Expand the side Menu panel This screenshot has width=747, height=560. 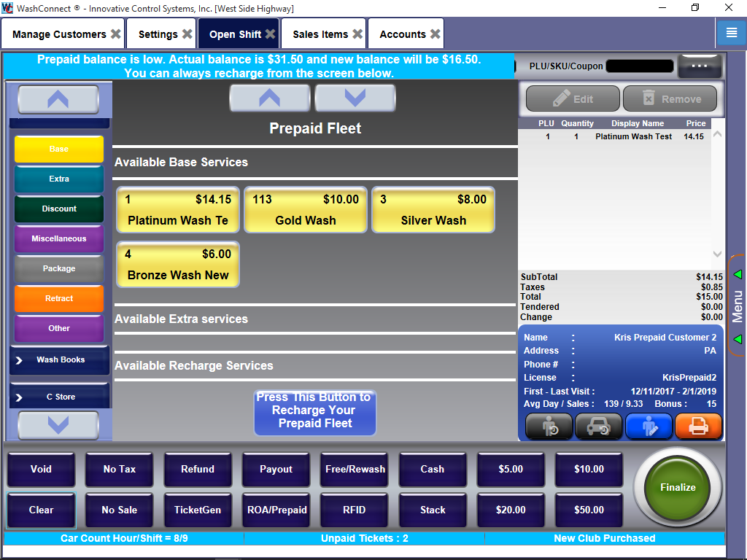(738, 306)
